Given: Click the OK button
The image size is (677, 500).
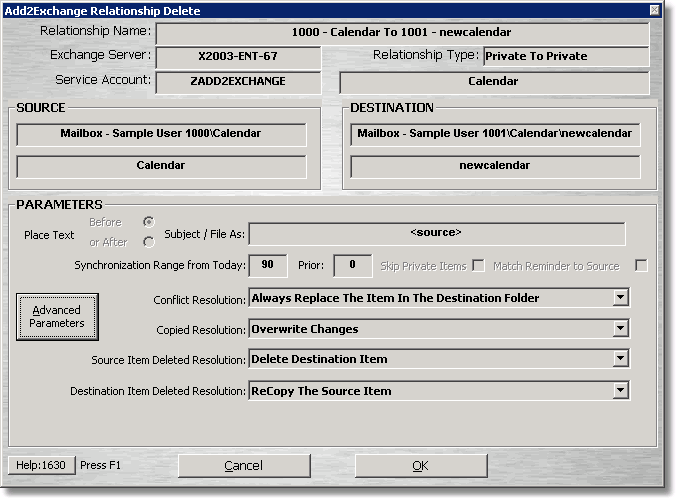Looking at the screenshot, I should [x=421, y=465].
